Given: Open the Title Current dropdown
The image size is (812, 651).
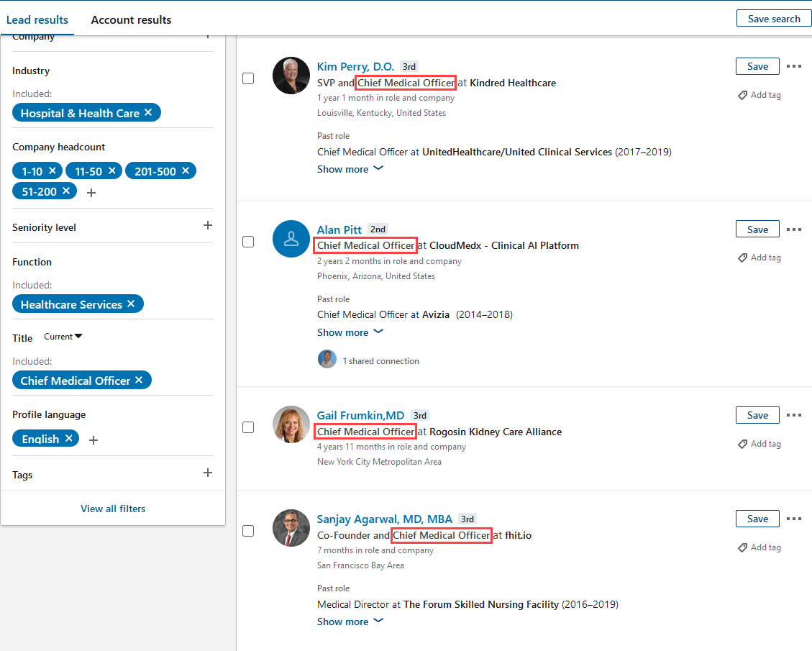Looking at the screenshot, I should coord(63,337).
